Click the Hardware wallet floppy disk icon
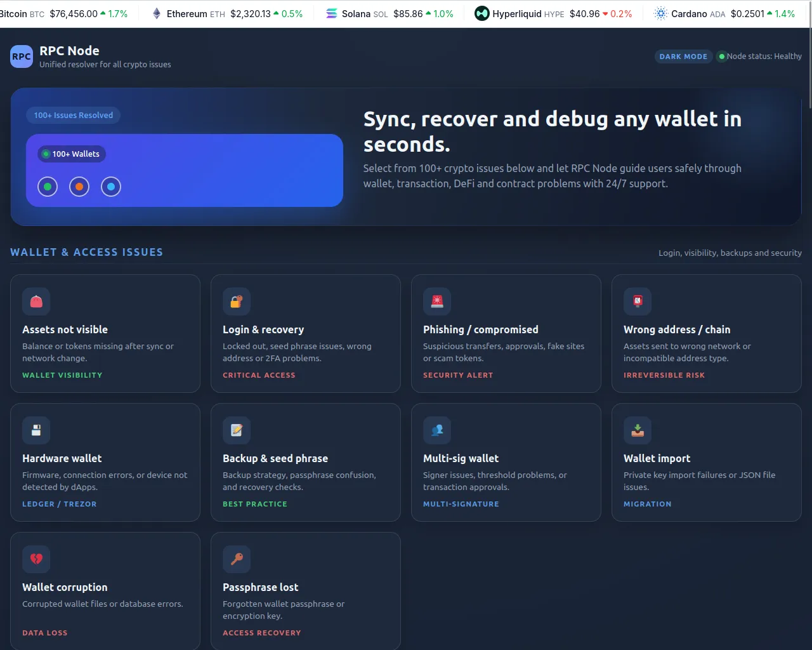 36,430
